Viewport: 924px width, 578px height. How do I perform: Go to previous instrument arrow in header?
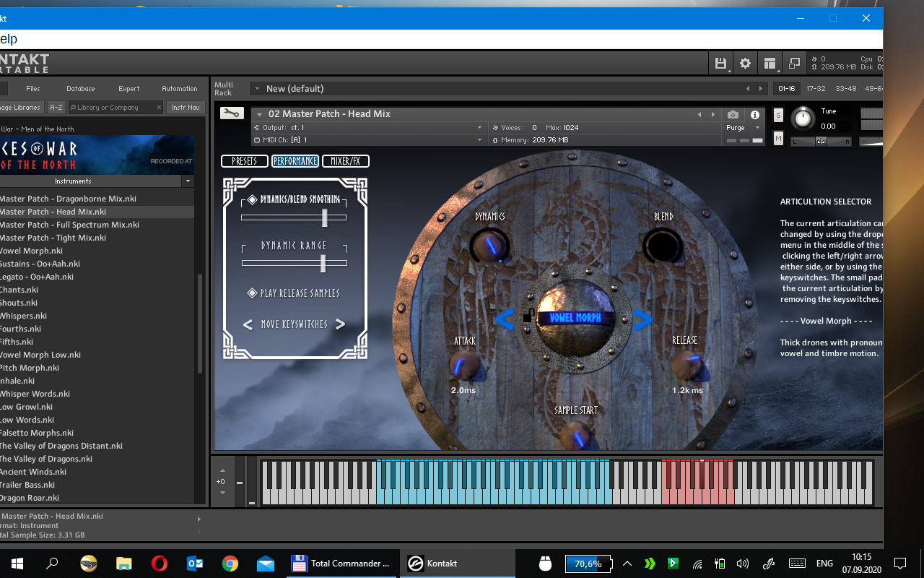tap(699, 114)
